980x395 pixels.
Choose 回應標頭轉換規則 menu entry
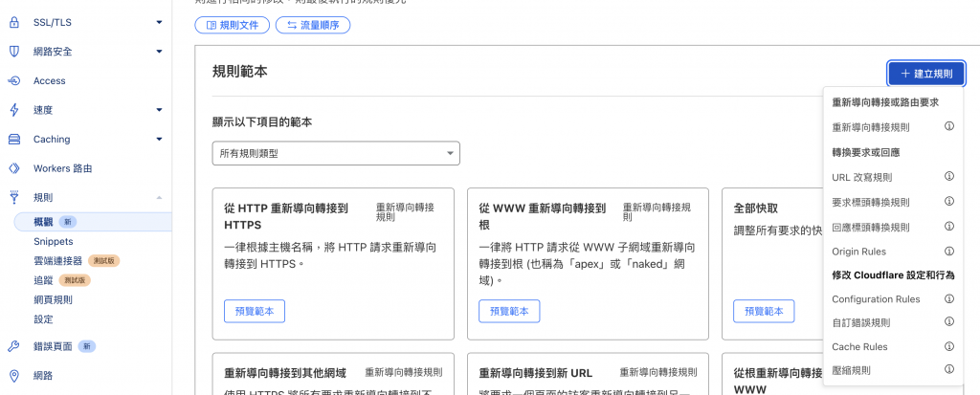tap(871, 227)
